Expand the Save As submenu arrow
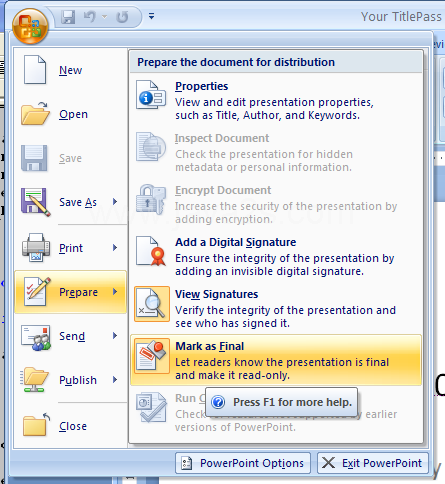The image size is (445, 484). point(115,202)
